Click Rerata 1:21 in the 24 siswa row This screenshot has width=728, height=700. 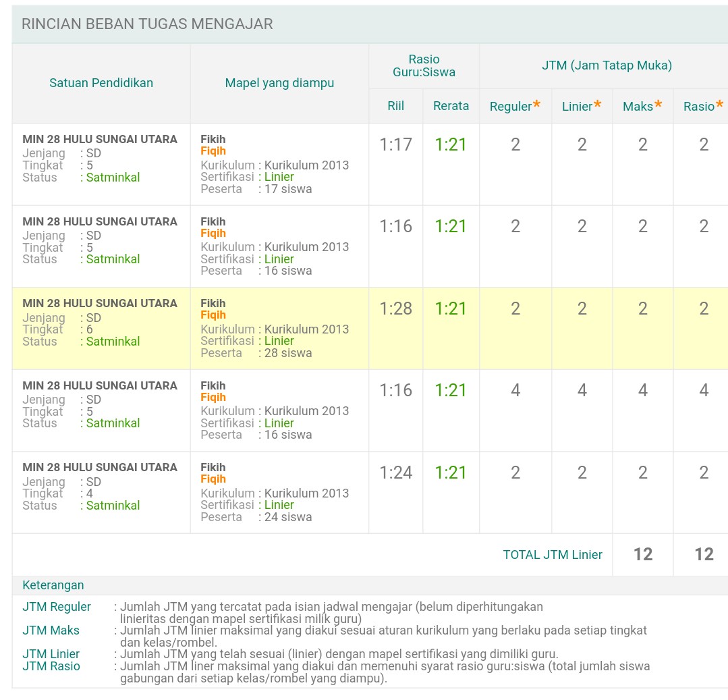[x=450, y=473]
